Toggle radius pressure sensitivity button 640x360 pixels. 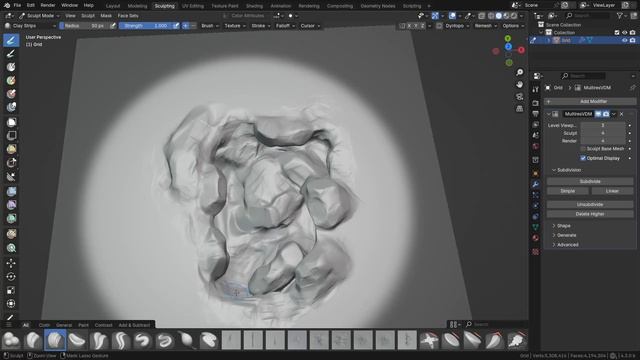tap(113, 26)
